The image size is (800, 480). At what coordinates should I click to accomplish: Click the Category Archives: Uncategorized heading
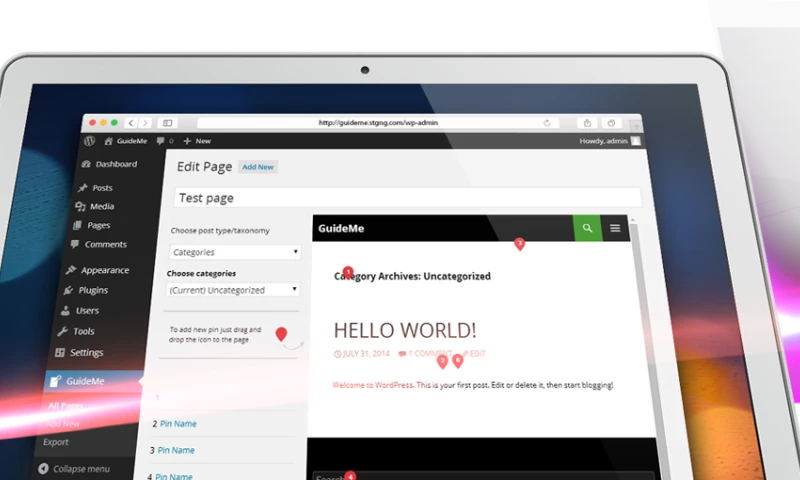[x=412, y=276]
